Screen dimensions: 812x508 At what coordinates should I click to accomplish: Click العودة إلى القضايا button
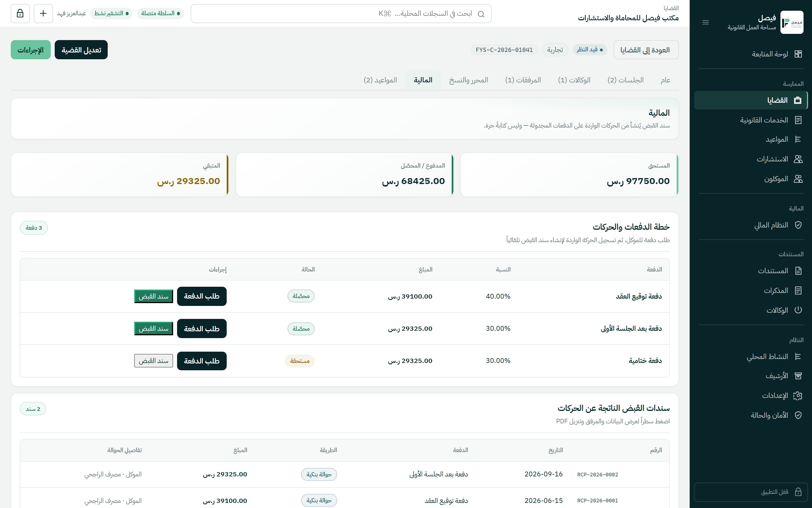pyautogui.click(x=646, y=50)
